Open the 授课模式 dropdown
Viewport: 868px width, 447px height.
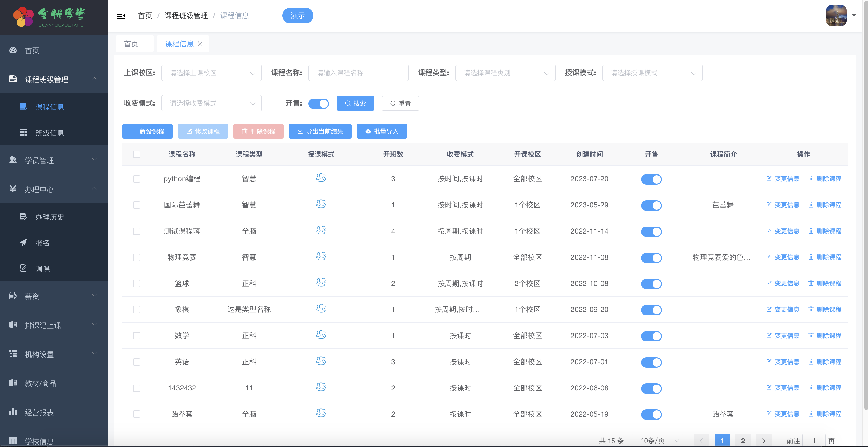[x=652, y=73]
